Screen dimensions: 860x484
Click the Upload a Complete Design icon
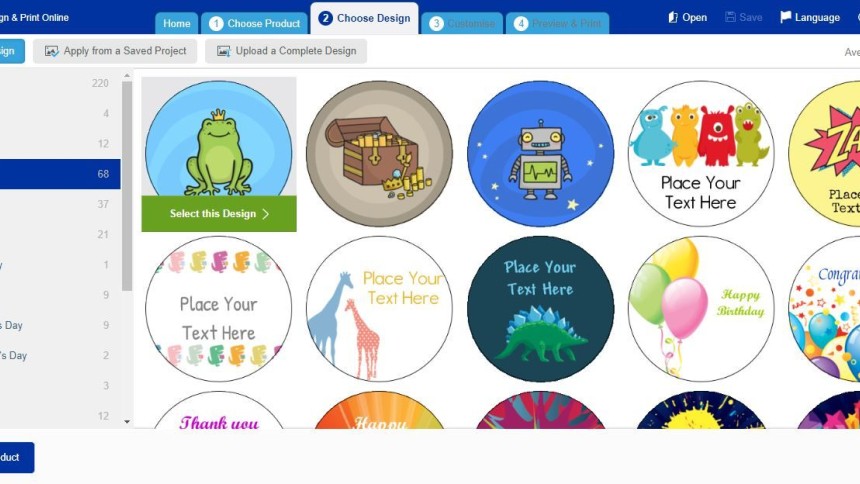pyautogui.click(x=223, y=51)
